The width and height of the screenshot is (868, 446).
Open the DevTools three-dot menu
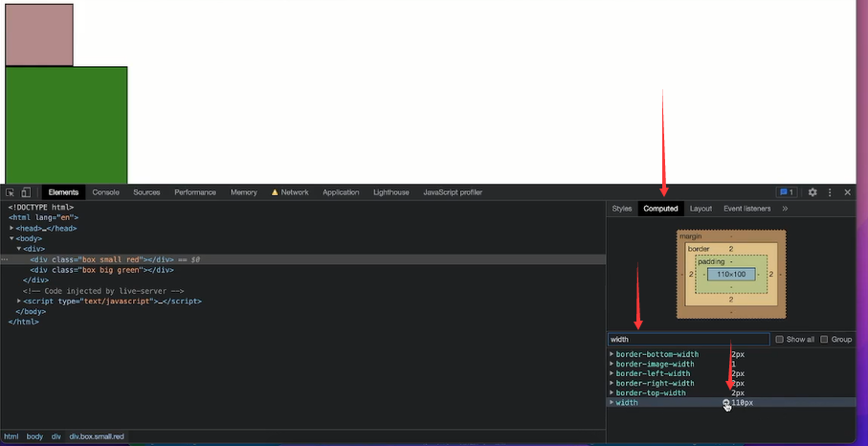[x=830, y=192]
